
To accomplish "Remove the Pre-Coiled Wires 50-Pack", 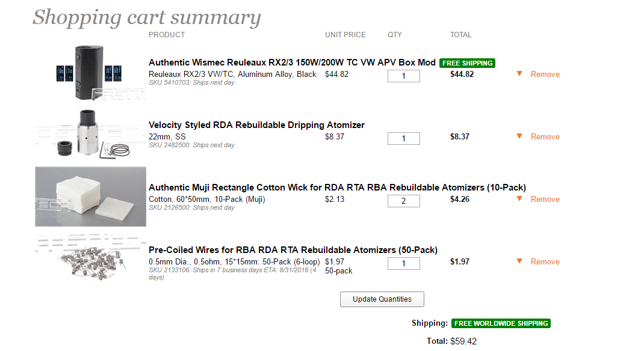I will tap(545, 261).
